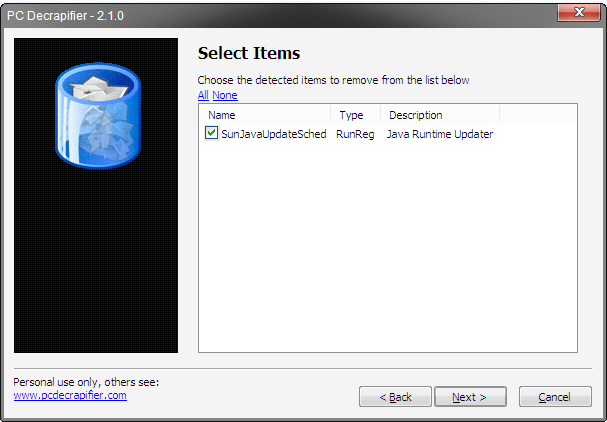Open the www.pcdecrapifier.com link
The width and height of the screenshot is (607, 422).
[70, 395]
